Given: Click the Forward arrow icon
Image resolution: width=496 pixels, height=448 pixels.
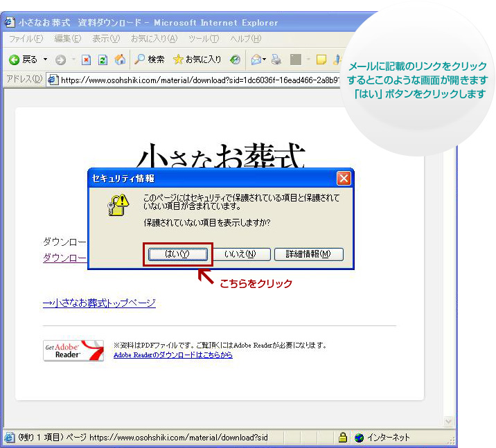Looking at the screenshot, I should pyautogui.click(x=60, y=60).
